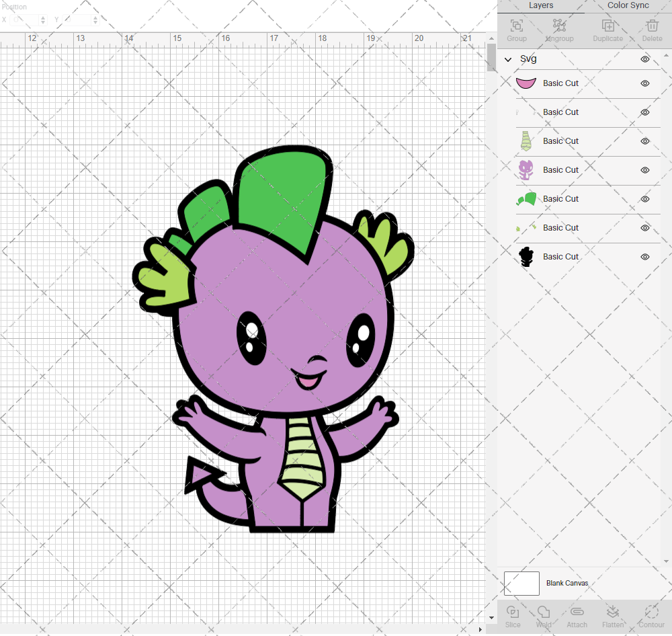672x636 pixels.
Task: Select the Duplicate icon
Action: [x=608, y=30]
